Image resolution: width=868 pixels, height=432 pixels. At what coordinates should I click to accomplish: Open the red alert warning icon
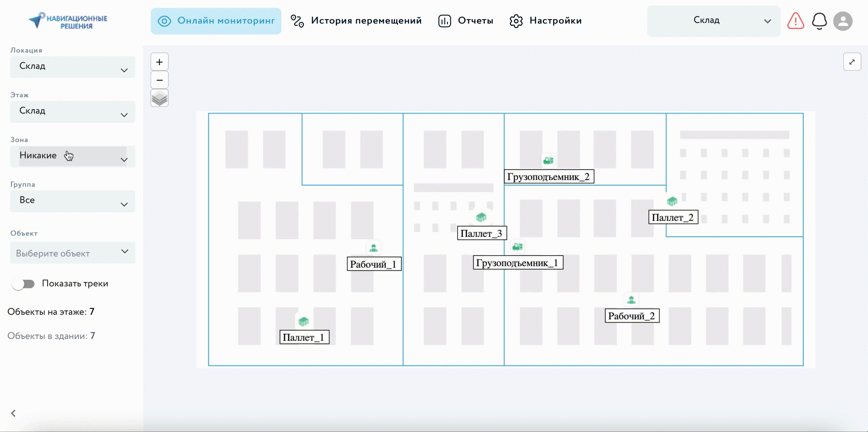pos(795,21)
